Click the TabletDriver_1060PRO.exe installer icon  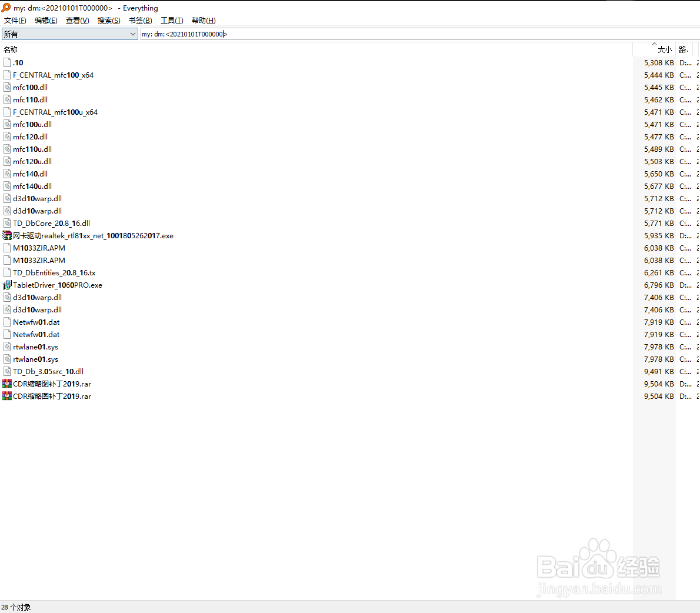click(6, 285)
